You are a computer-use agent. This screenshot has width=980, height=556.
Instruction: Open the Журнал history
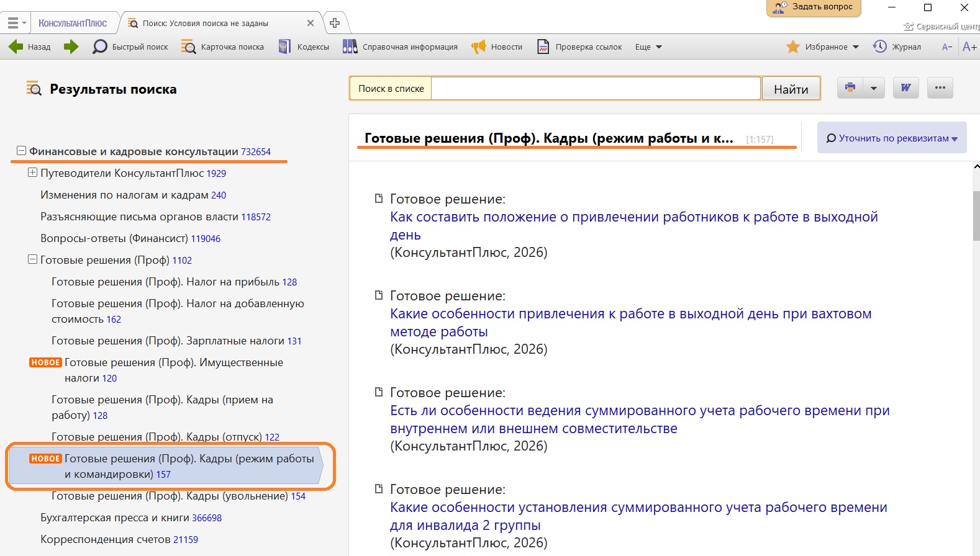[897, 47]
